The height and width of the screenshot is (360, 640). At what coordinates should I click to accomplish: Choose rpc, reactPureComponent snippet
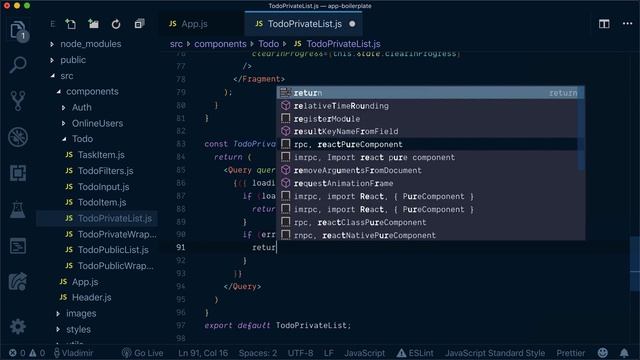point(427,144)
